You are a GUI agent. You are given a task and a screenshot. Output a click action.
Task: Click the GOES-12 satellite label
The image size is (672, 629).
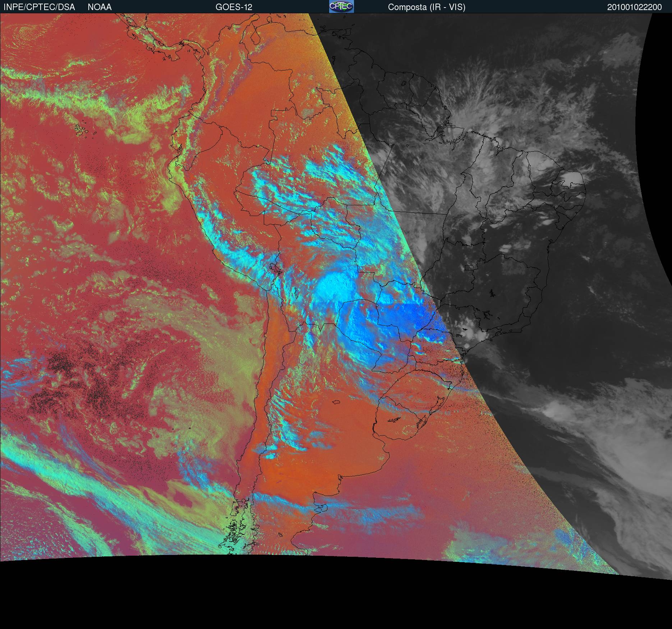pos(234,7)
